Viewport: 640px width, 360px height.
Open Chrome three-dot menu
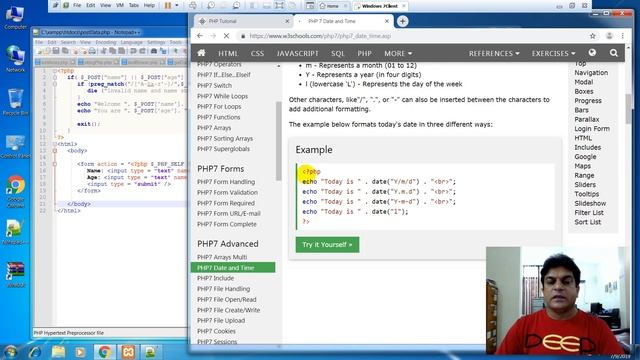pos(622,36)
